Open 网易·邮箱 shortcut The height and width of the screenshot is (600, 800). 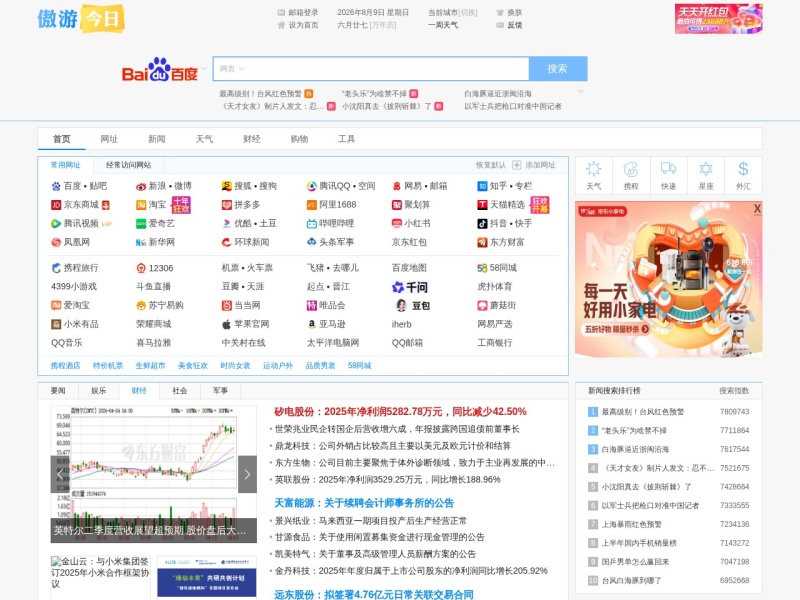click(419, 186)
